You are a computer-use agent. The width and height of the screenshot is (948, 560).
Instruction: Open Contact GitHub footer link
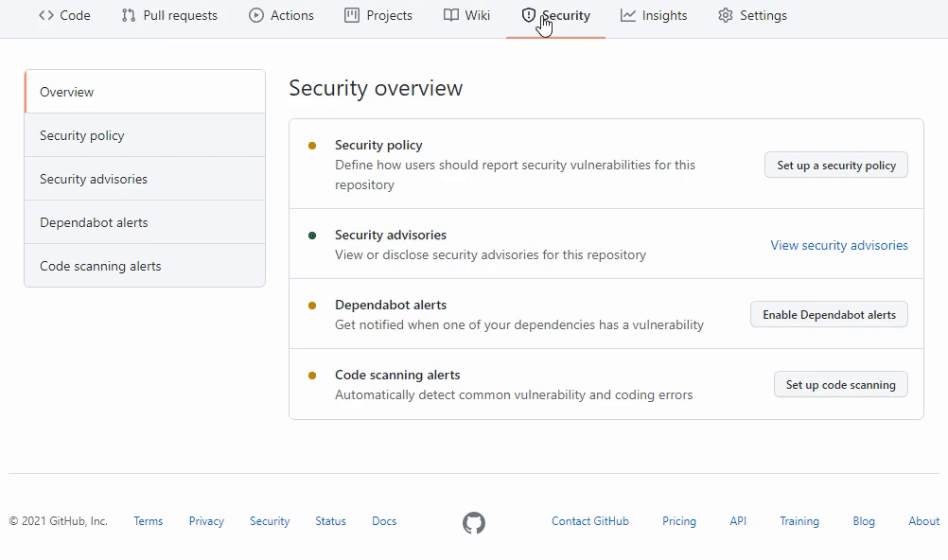(x=590, y=521)
